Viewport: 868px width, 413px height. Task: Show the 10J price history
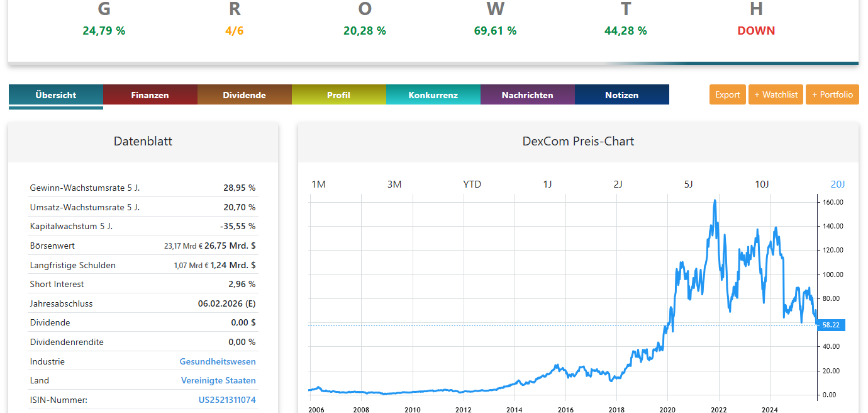pos(762,184)
